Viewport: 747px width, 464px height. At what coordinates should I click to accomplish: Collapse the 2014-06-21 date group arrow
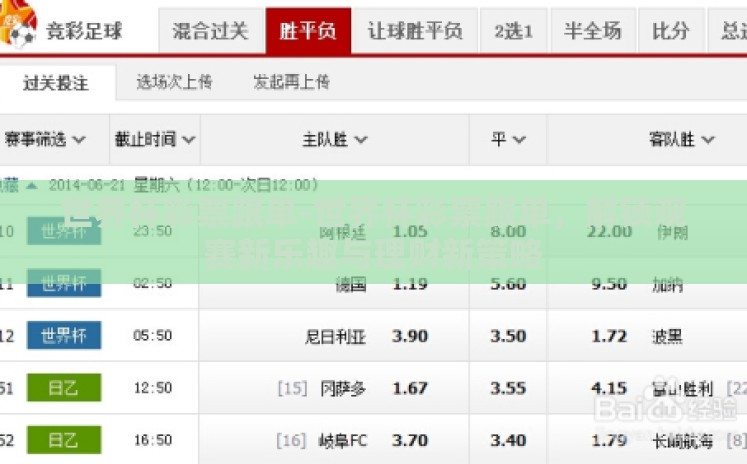pos(31,185)
